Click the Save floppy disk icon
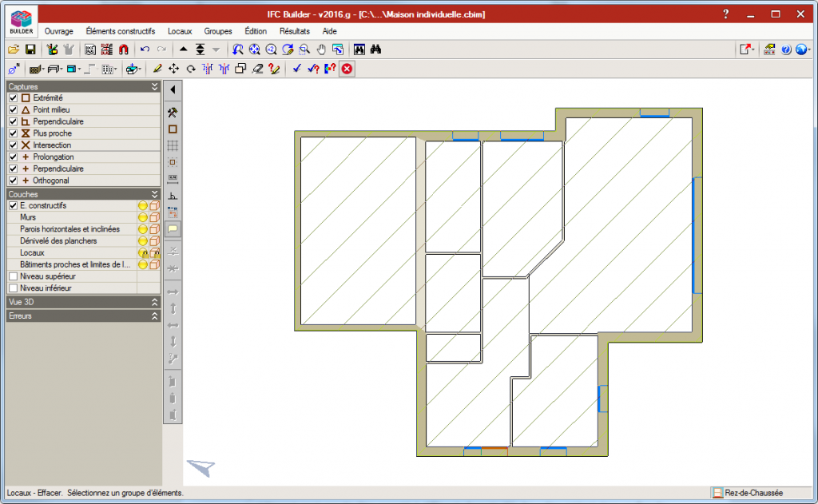 pos(30,50)
